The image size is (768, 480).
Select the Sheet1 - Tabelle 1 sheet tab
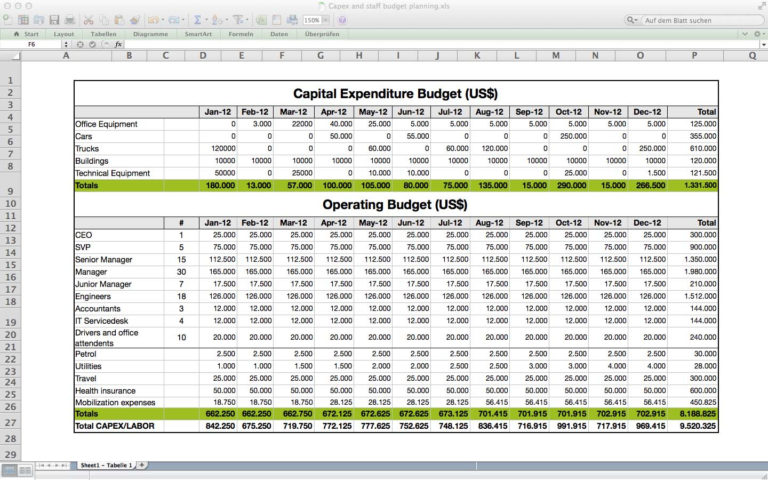tap(106, 465)
